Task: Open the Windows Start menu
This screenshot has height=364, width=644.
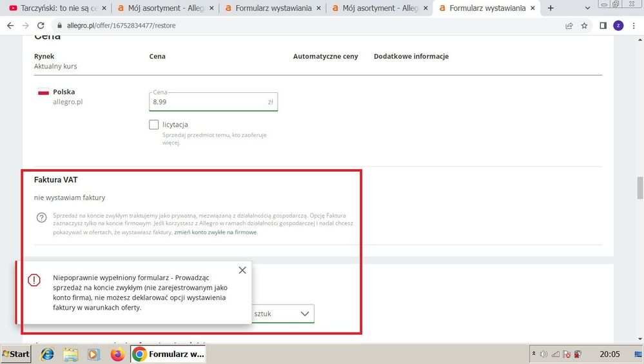Action: coord(16,354)
